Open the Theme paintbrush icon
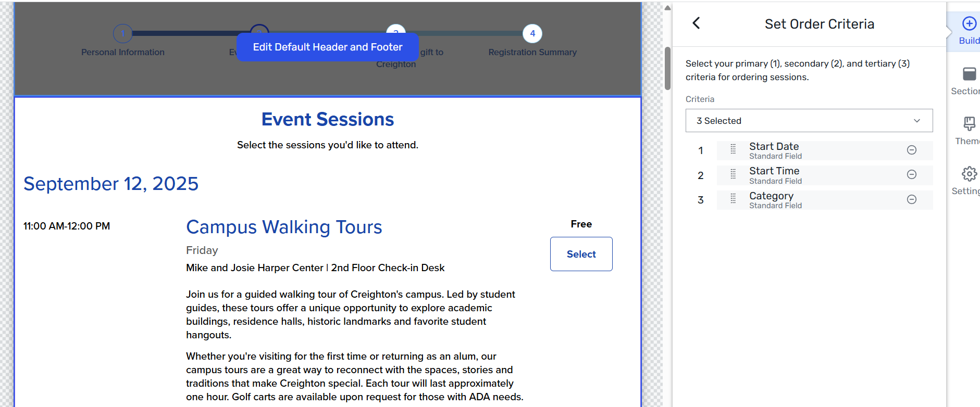The height and width of the screenshot is (407, 980). (969, 124)
